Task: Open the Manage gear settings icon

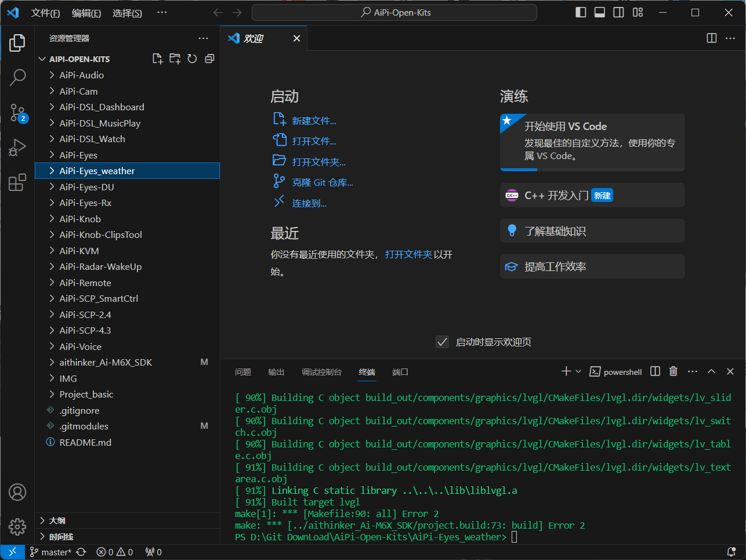Action: point(17,526)
